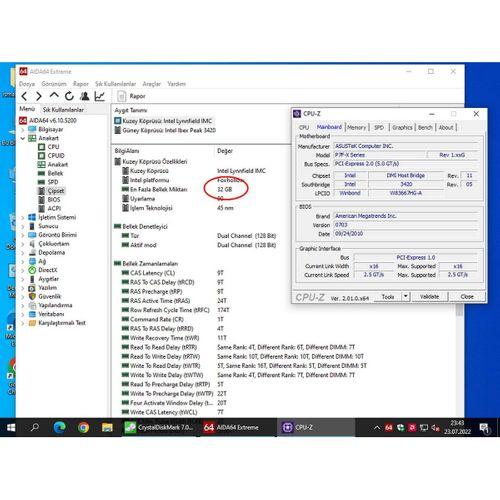
Task: Click the refresh icon in AIDA64 toolbar
Action: pos(69,96)
